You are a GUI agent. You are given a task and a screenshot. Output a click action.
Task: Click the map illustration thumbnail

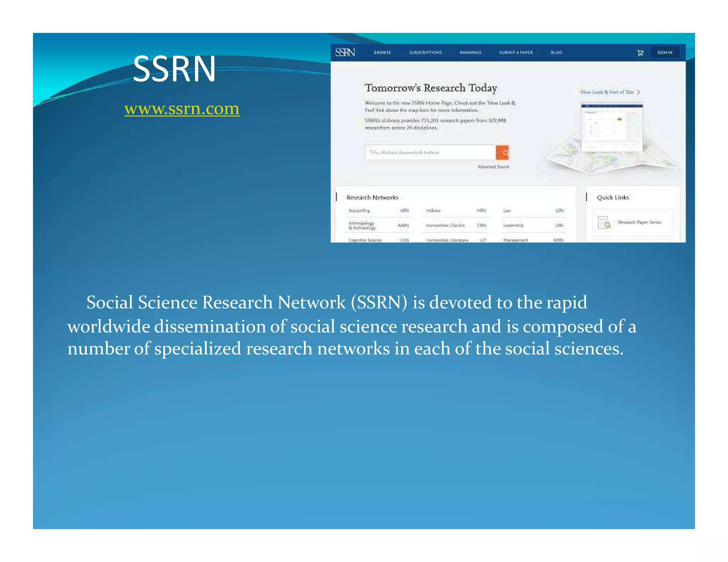coord(612,139)
